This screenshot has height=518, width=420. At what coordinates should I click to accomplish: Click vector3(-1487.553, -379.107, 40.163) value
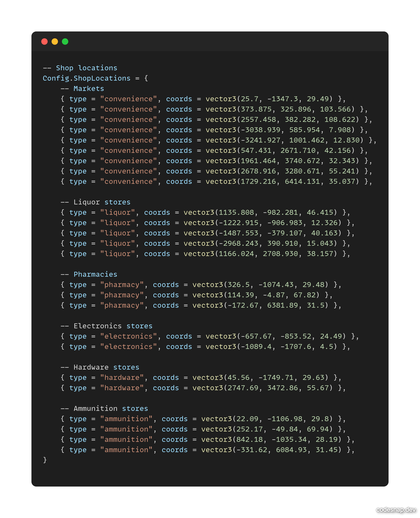263,233
